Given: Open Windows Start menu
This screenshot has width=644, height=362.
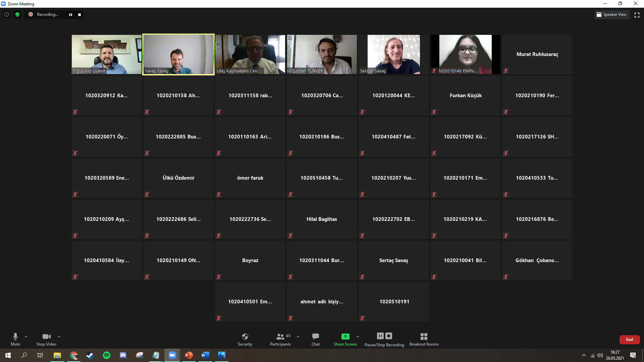Looking at the screenshot, I should [8, 355].
